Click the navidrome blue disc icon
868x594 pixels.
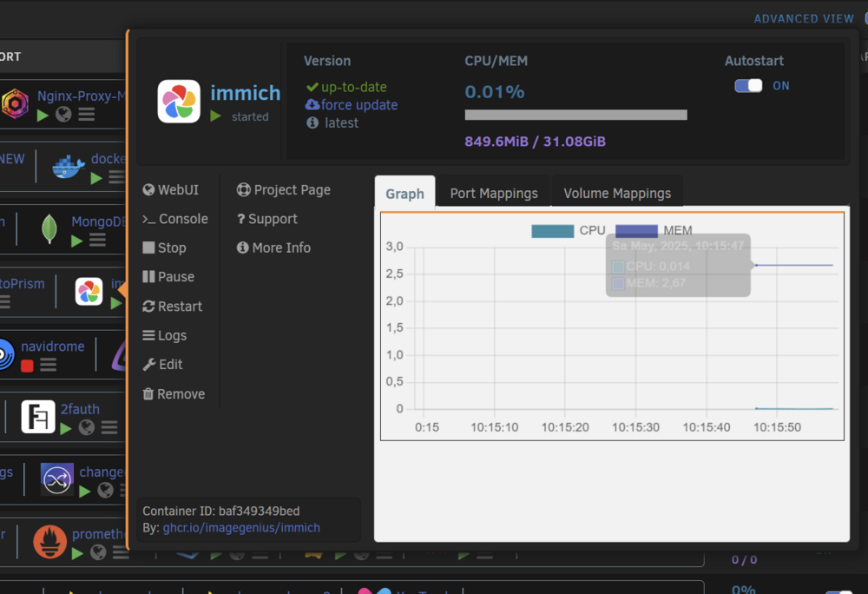click(6, 353)
